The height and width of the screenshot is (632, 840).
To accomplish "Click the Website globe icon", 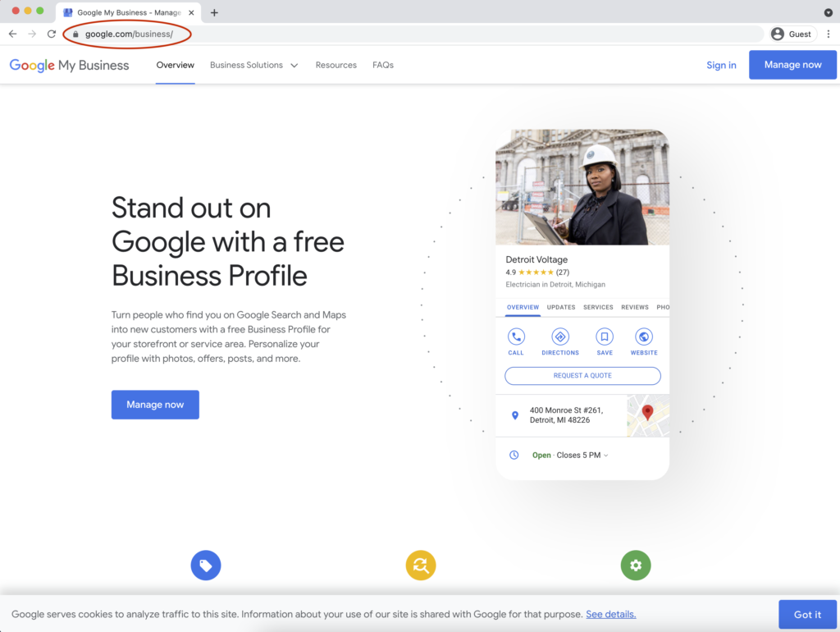I will (x=644, y=337).
